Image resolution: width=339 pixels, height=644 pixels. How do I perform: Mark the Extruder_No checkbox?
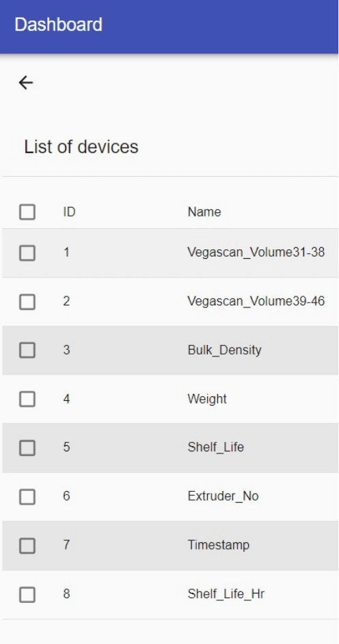[x=27, y=497]
